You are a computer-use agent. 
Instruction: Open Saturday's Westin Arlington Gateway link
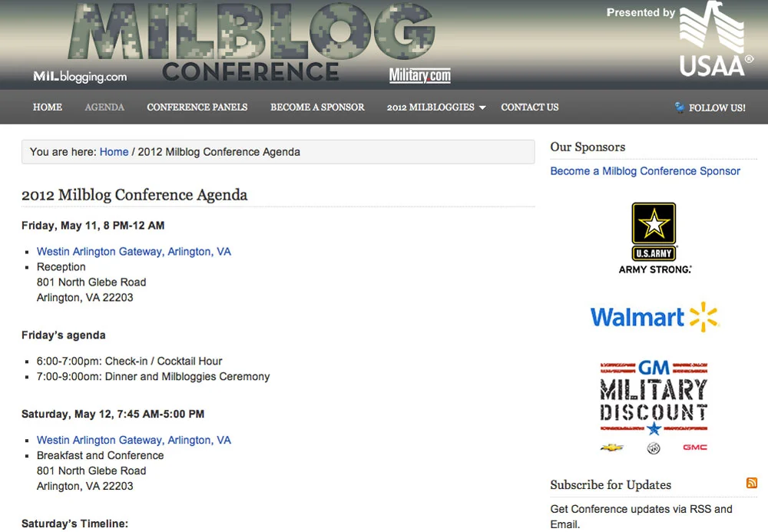pos(134,440)
